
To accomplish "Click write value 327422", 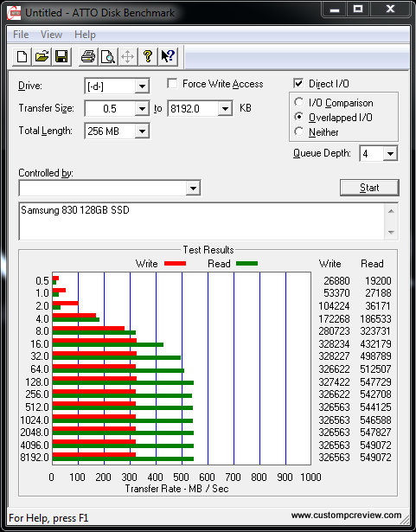I will pos(334,382).
